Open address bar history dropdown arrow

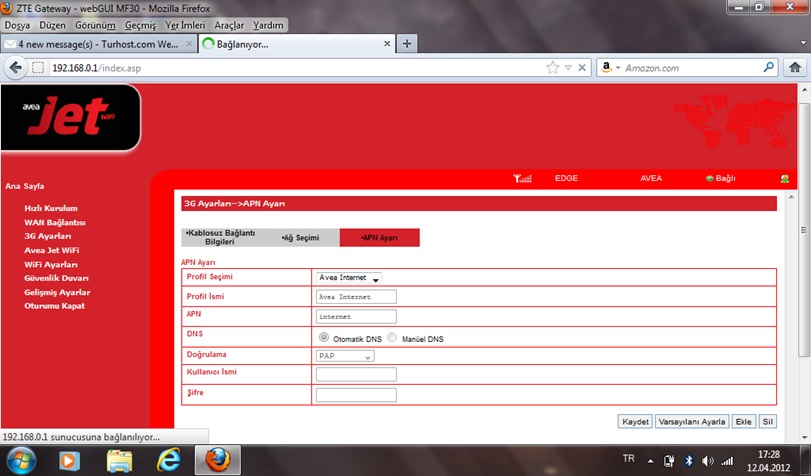(568, 68)
